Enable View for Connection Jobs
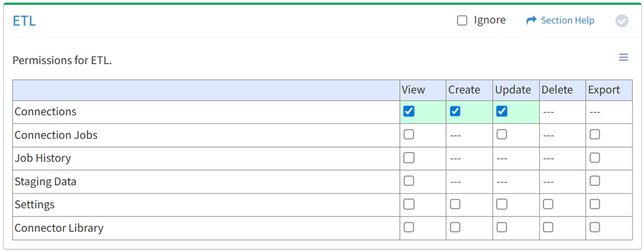Viewport: 644px width, 252px height. 409,135
